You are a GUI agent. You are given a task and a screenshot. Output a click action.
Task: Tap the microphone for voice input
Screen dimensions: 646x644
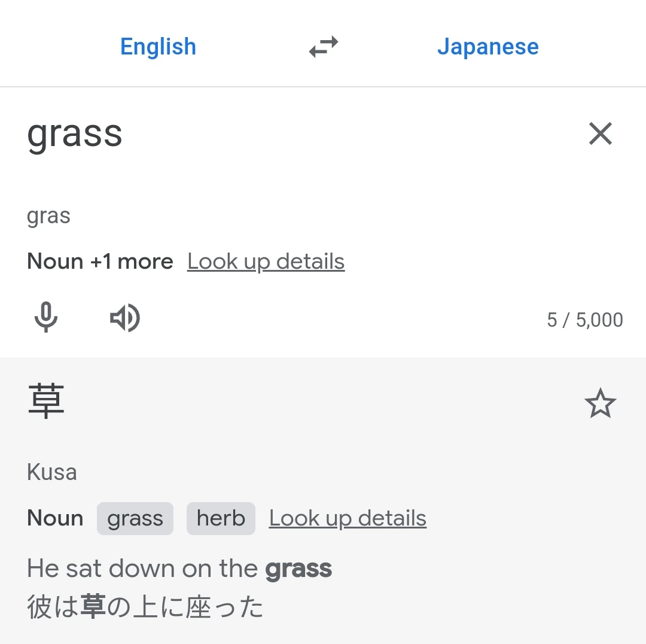pos(46,317)
